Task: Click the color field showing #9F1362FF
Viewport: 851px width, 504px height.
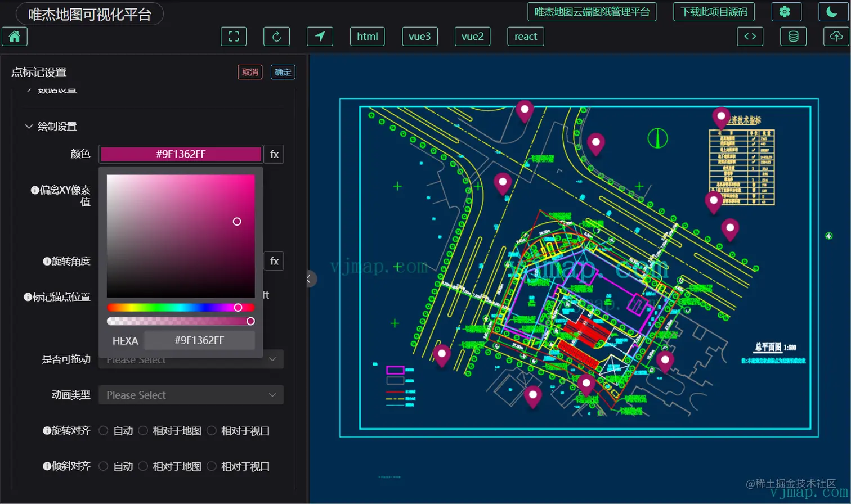Action: tap(181, 154)
